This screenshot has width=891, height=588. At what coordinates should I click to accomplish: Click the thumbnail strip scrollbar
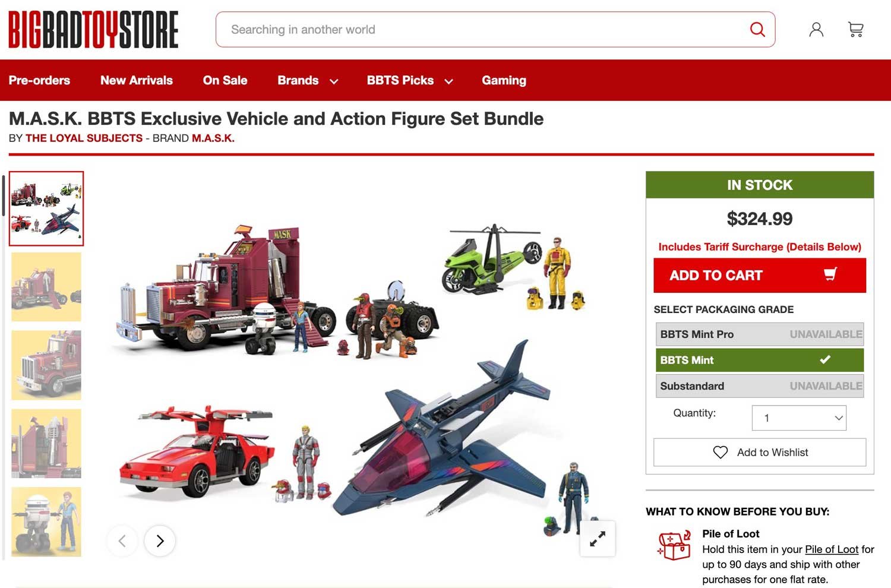pyautogui.click(x=3, y=196)
